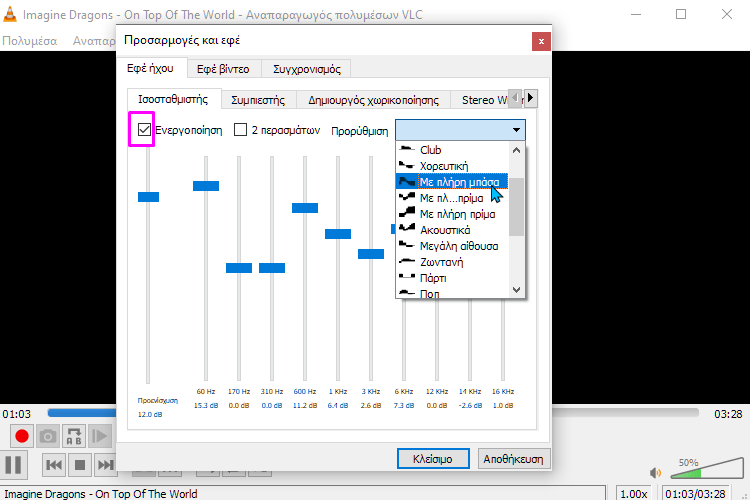The height and width of the screenshot is (500, 750).
Task: Click the song title in status bar
Action: click(x=100, y=494)
